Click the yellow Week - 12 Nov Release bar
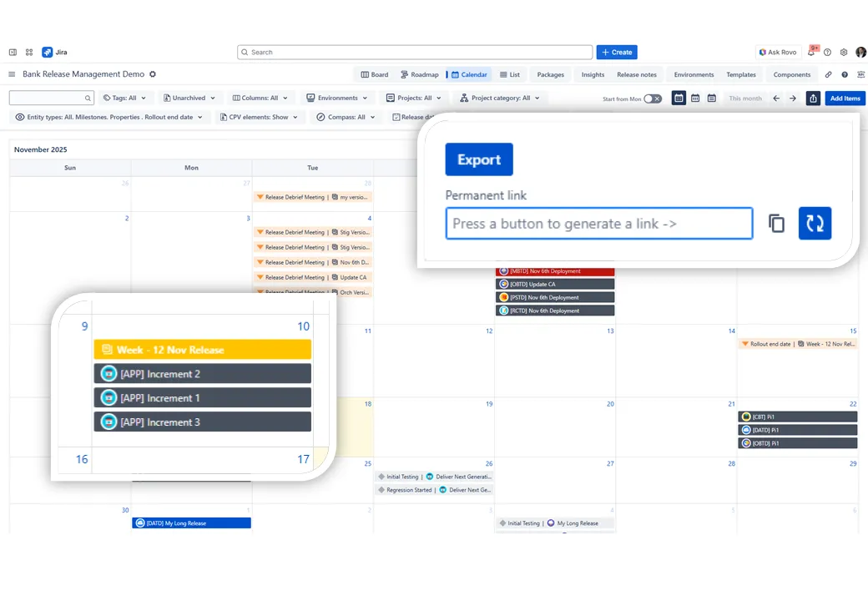This screenshot has width=868, height=601. coord(203,350)
